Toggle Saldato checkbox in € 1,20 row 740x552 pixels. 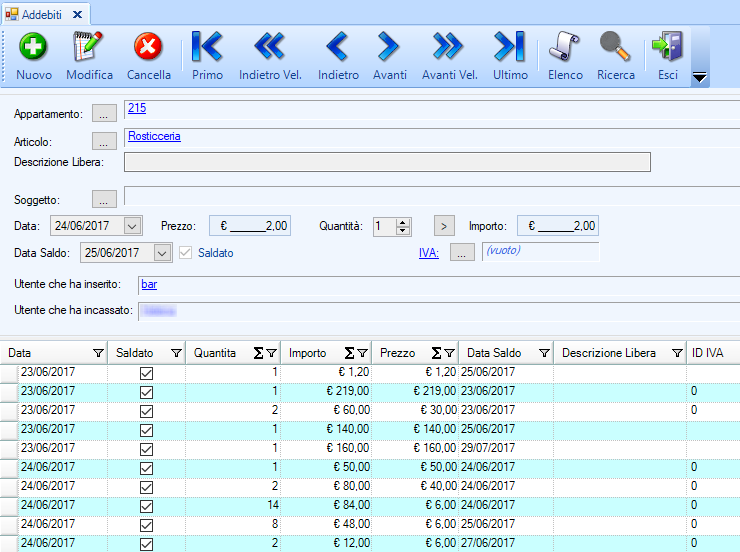click(x=147, y=373)
